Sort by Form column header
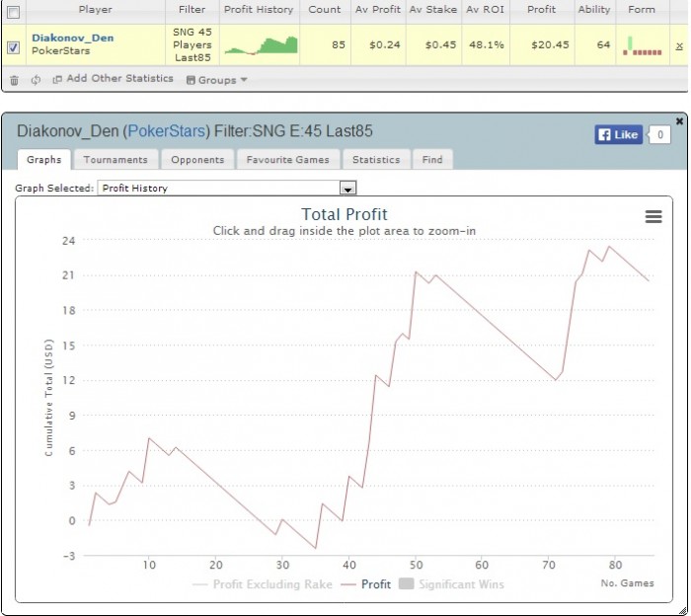Screen dimensions: 691x616 [642, 9]
